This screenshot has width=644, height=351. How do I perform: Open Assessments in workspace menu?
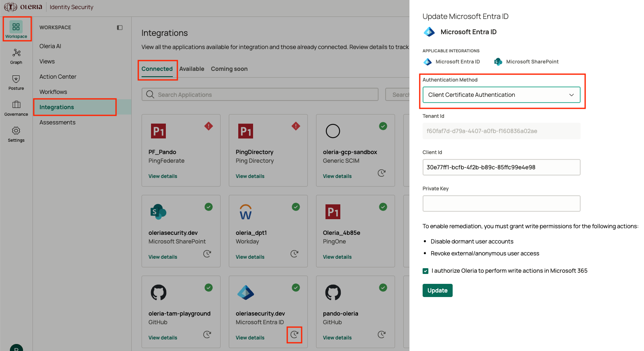pos(58,122)
